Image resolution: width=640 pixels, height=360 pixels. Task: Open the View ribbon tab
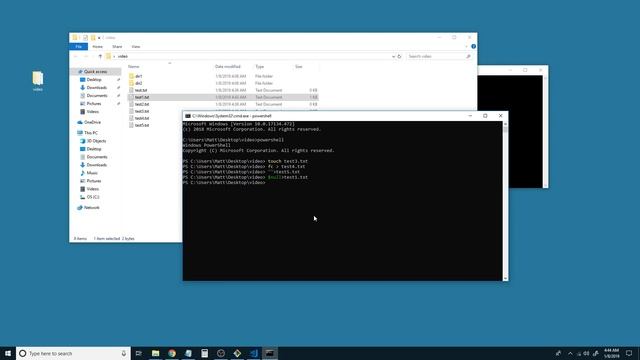[x=136, y=47]
